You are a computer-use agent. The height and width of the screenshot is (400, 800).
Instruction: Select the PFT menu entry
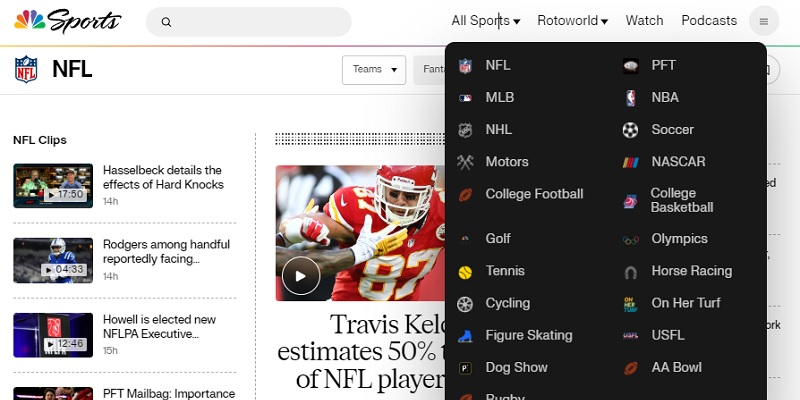[663, 65]
